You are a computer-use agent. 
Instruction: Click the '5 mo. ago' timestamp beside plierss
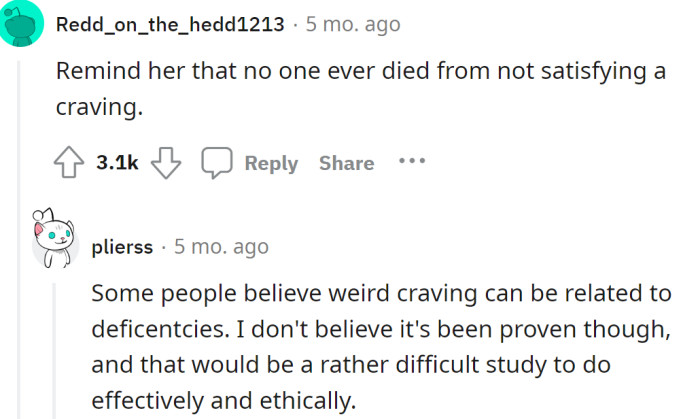(221, 246)
